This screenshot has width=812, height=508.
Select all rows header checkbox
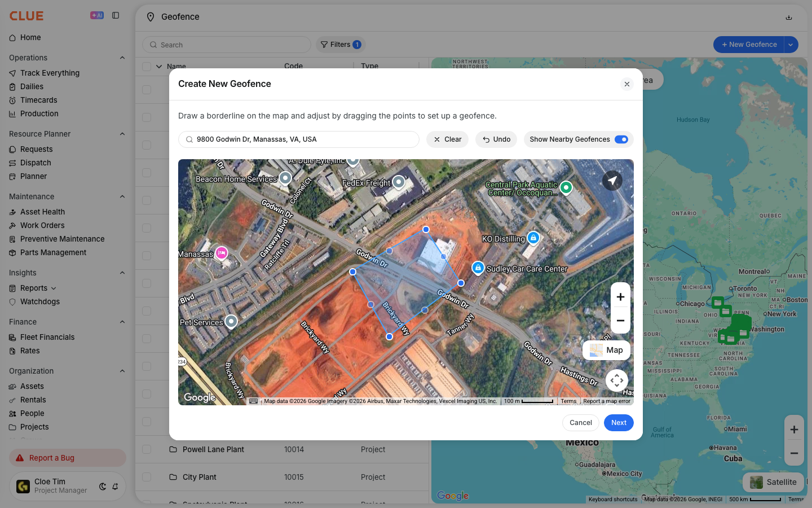click(x=147, y=66)
